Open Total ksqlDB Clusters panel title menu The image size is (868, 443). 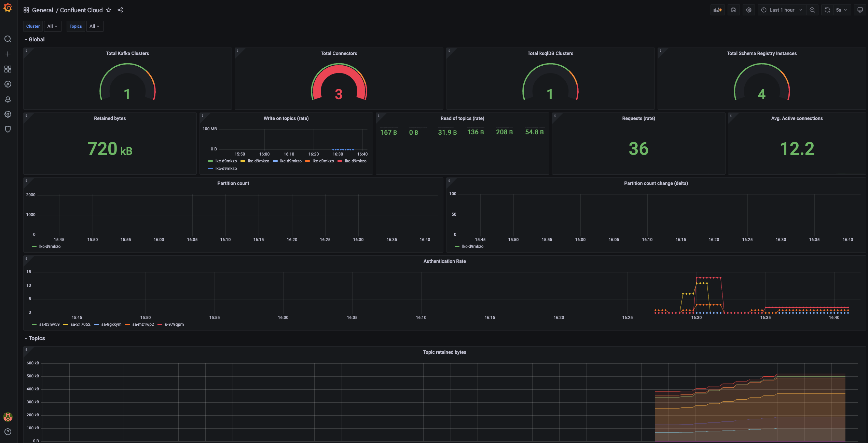[x=550, y=53]
